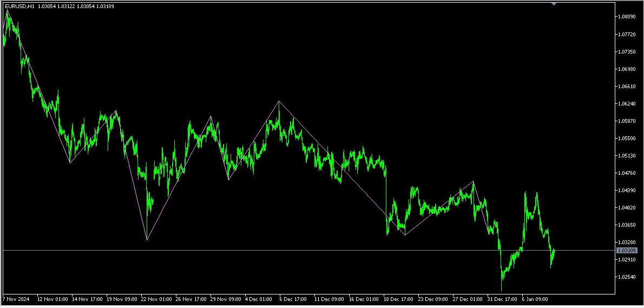Click time scale label 12 Nov 01:00
The image size is (644, 308).
[52, 299]
